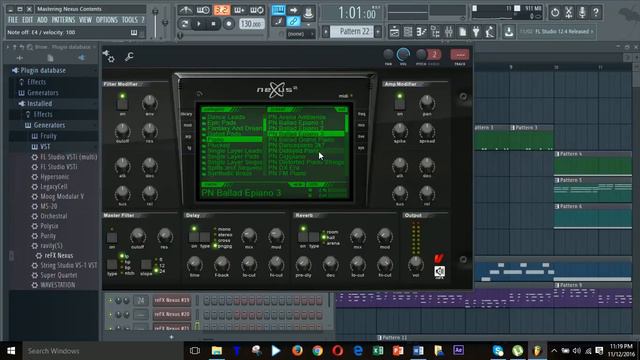Select PN DX Enp preset
The width and height of the screenshot is (640, 360).
point(283,168)
